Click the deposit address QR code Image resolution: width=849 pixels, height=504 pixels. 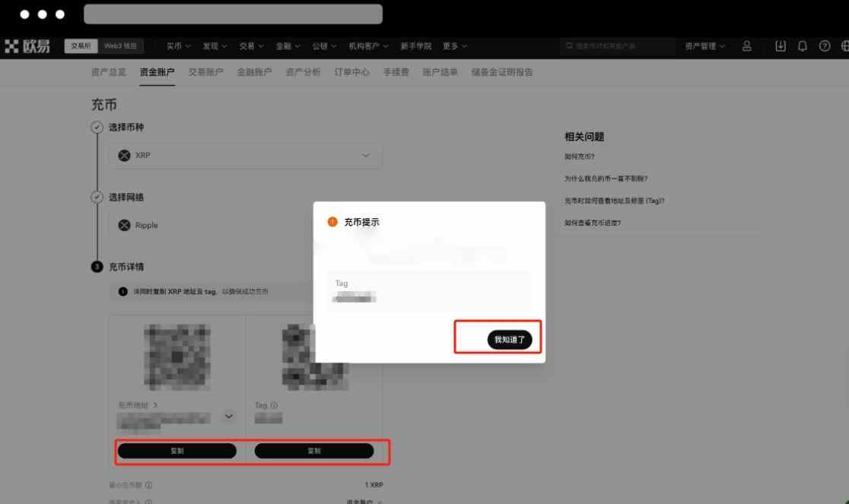[177, 357]
